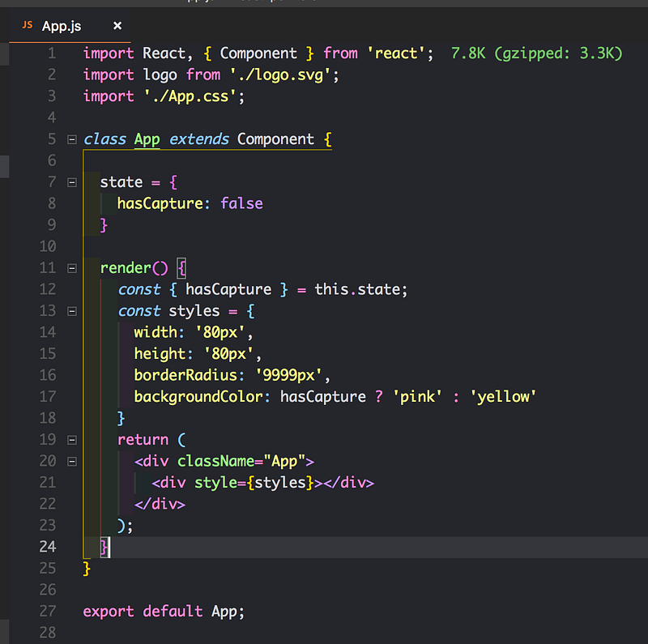Click style={styles} attribute on line 21
The width and height of the screenshot is (648, 644).
254,483
